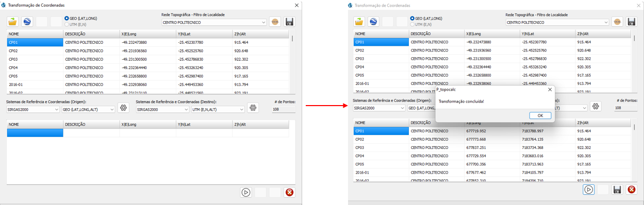Open destination system gear settings, left window
Viewport: 644px width, 205px height.
[253, 108]
